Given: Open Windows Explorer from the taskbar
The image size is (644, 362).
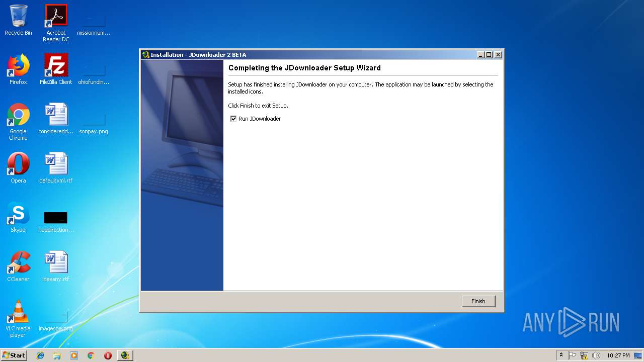Looking at the screenshot, I should click(x=57, y=355).
